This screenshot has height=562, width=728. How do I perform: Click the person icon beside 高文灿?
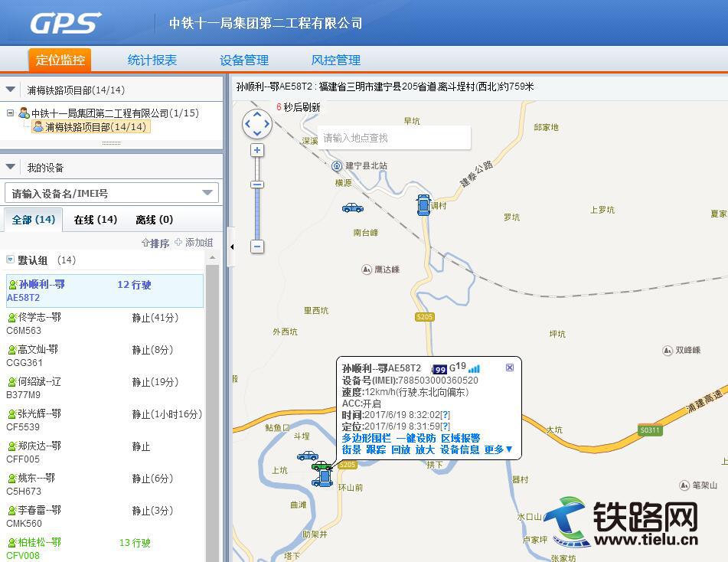tap(12, 350)
